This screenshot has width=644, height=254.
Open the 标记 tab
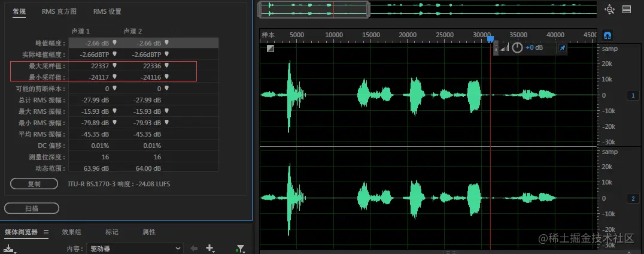click(x=112, y=232)
